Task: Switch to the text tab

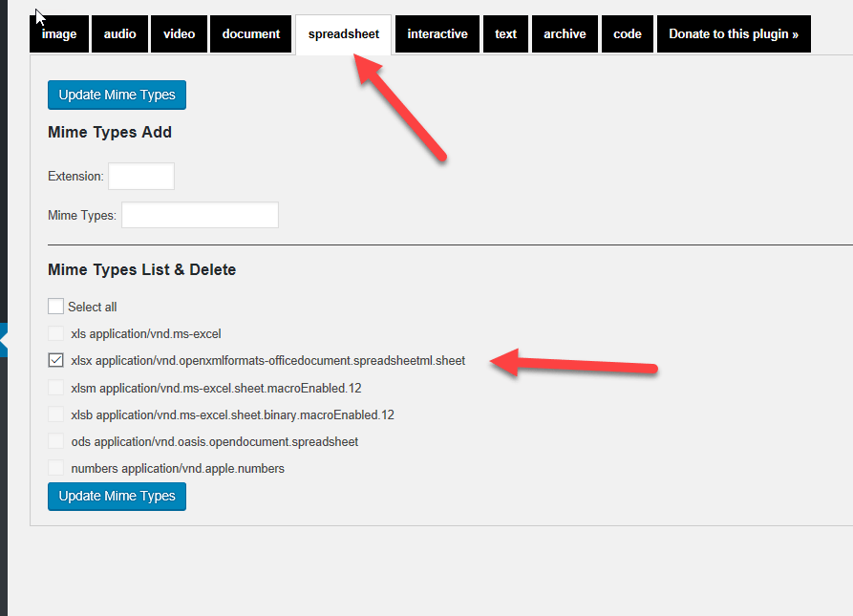Action: (x=505, y=34)
